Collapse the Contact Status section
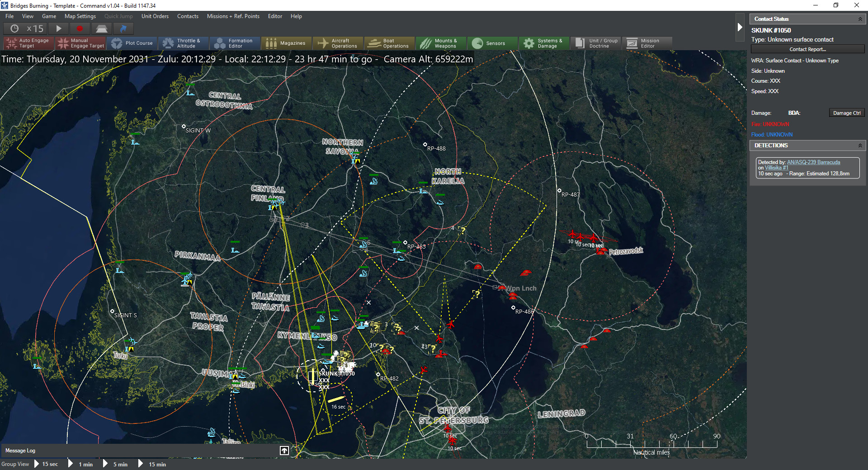 [860, 19]
